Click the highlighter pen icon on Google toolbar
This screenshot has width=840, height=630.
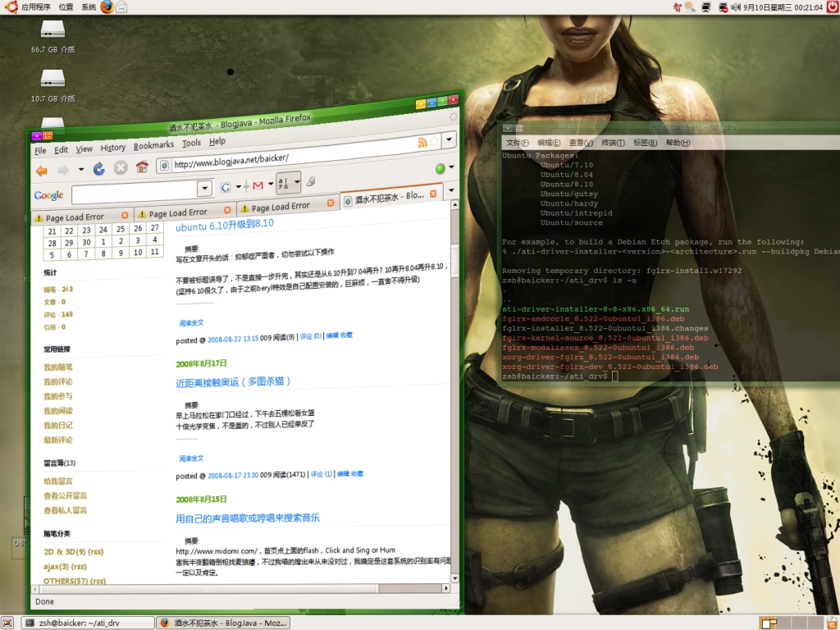point(311,181)
